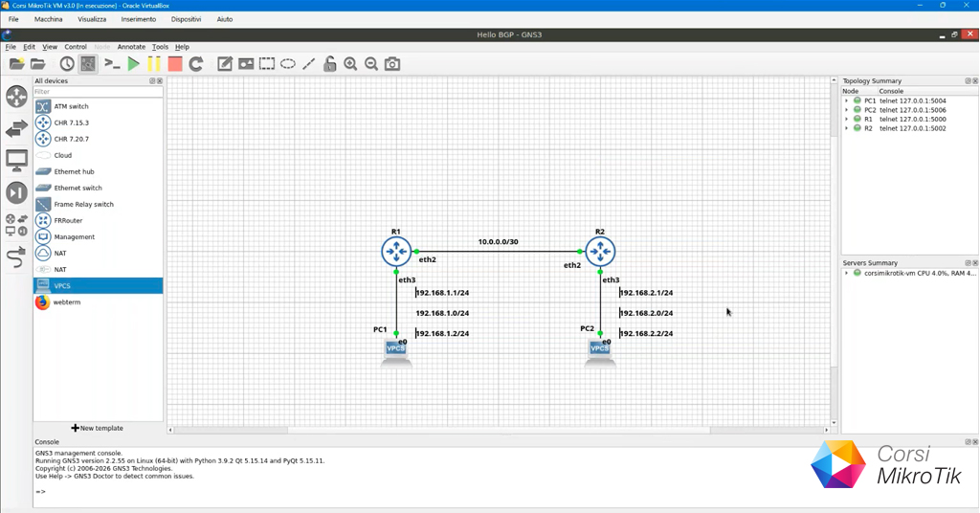
Task: Toggle the Lock items padlock icon
Action: click(x=329, y=64)
